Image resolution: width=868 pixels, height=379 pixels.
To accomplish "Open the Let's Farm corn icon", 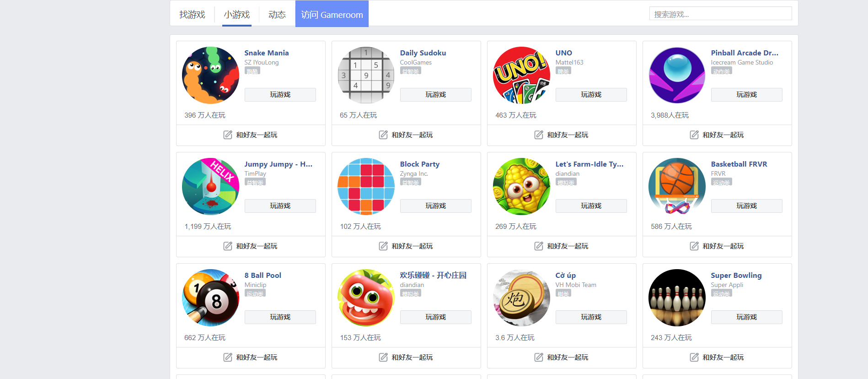I will 521,186.
